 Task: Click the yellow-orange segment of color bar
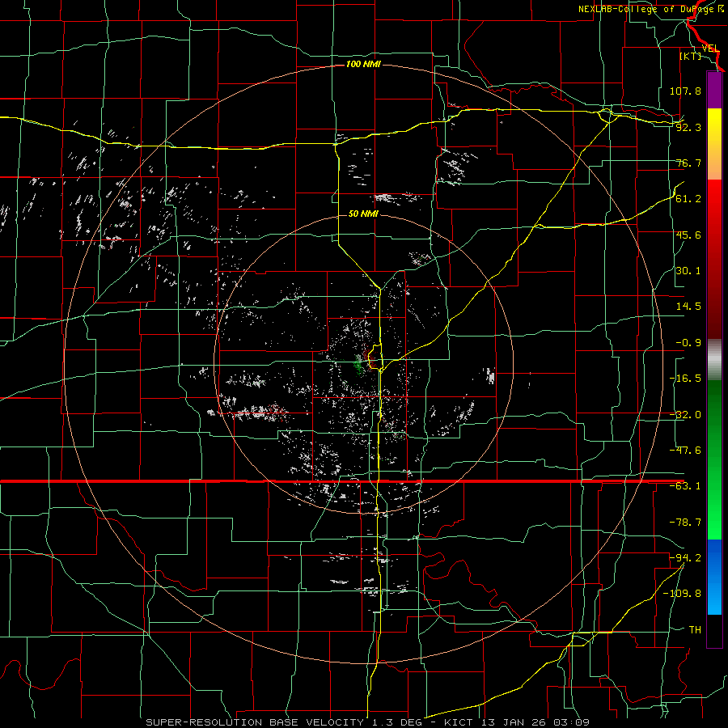[714, 144]
